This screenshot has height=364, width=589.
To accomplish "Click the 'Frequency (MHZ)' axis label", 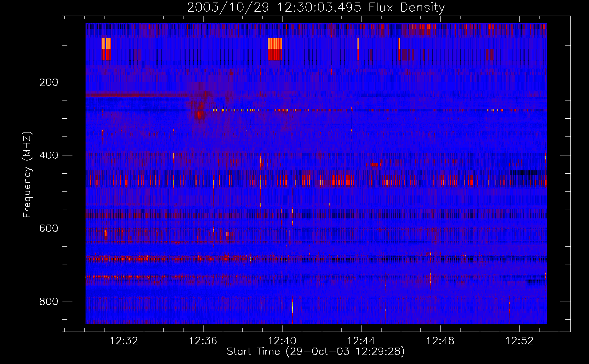I will tap(27, 174).
